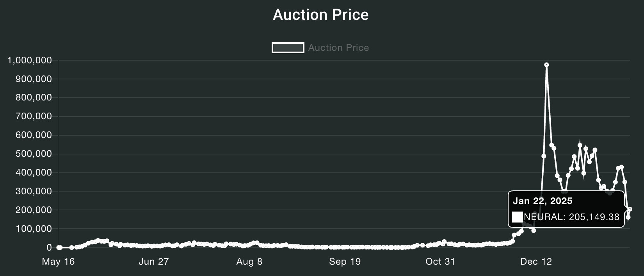644x276 pixels.
Task: Select the Jun 27 x-axis label
Action: [x=154, y=262]
